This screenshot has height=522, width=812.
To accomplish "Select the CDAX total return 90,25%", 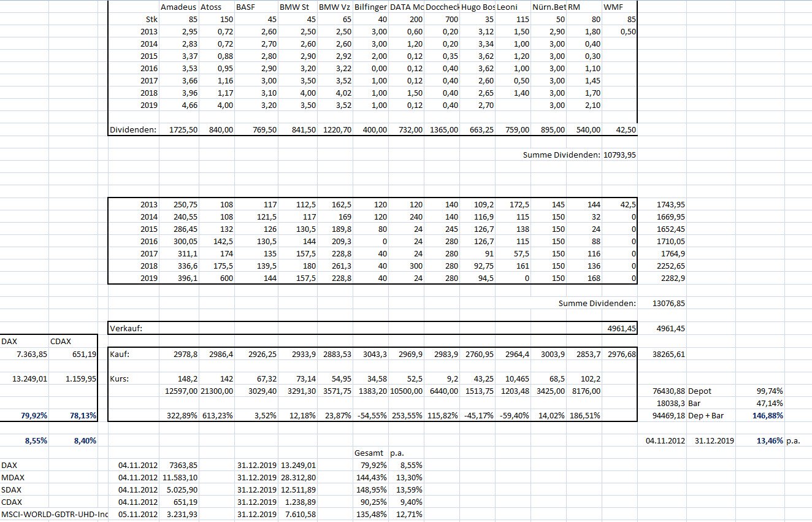I will [x=374, y=502].
